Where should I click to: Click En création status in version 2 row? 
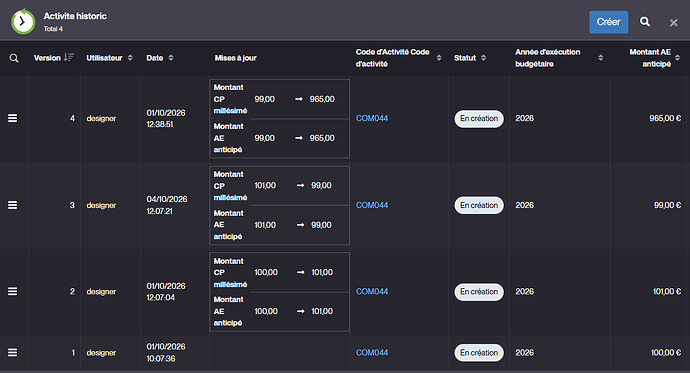(479, 292)
